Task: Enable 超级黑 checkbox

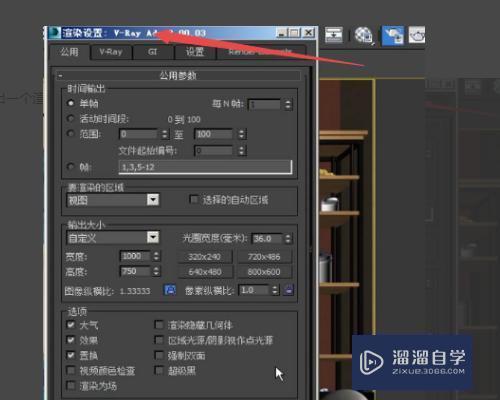Action: click(x=159, y=370)
